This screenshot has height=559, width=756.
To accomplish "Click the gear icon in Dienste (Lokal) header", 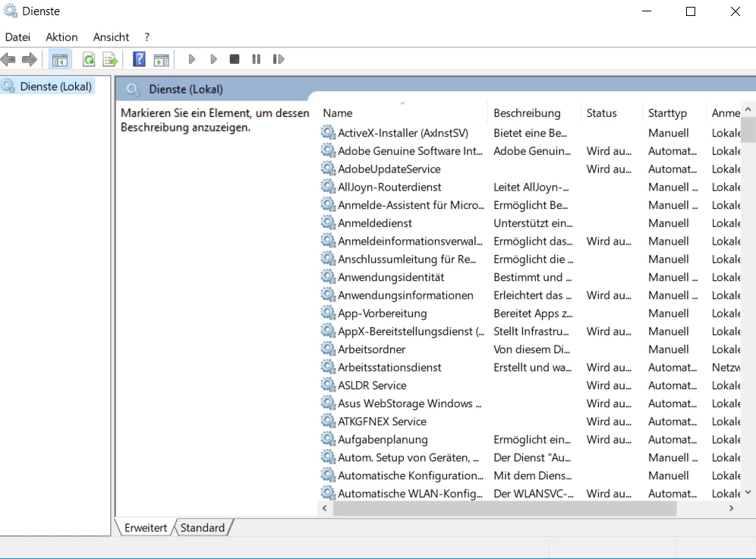I will pyautogui.click(x=133, y=89).
